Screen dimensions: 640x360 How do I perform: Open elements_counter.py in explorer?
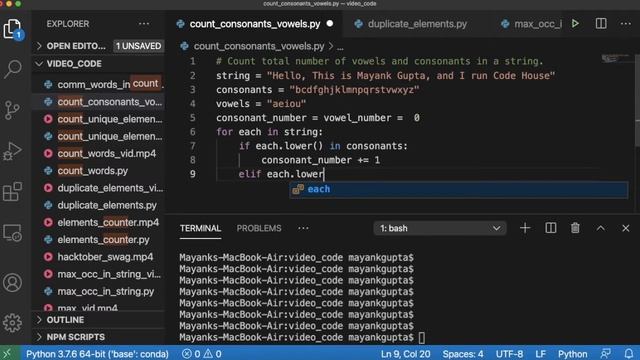click(99, 240)
